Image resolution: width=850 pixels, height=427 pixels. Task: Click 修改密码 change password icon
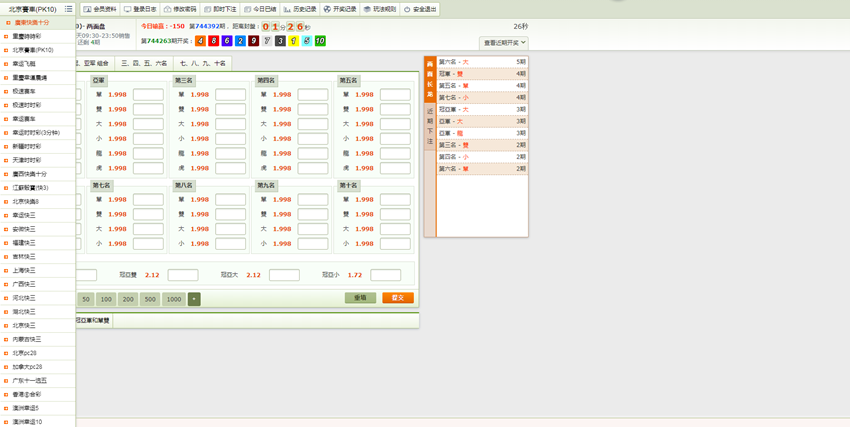180,9
